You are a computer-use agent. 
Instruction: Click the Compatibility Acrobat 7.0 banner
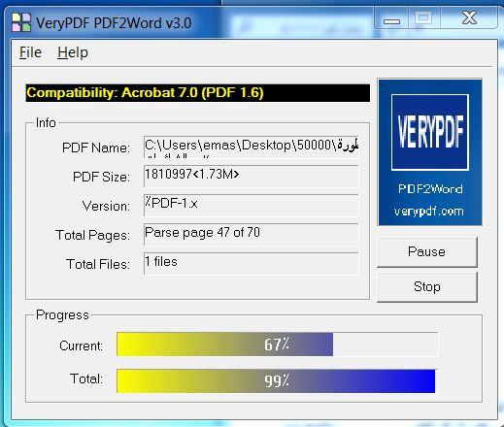click(198, 93)
